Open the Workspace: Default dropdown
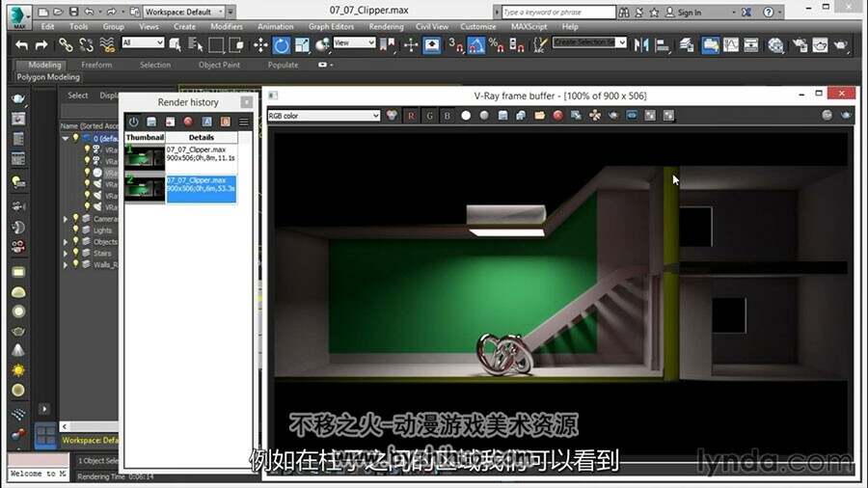This screenshot has width=868, height=488. pyautogui.click(x=185, y=12)
